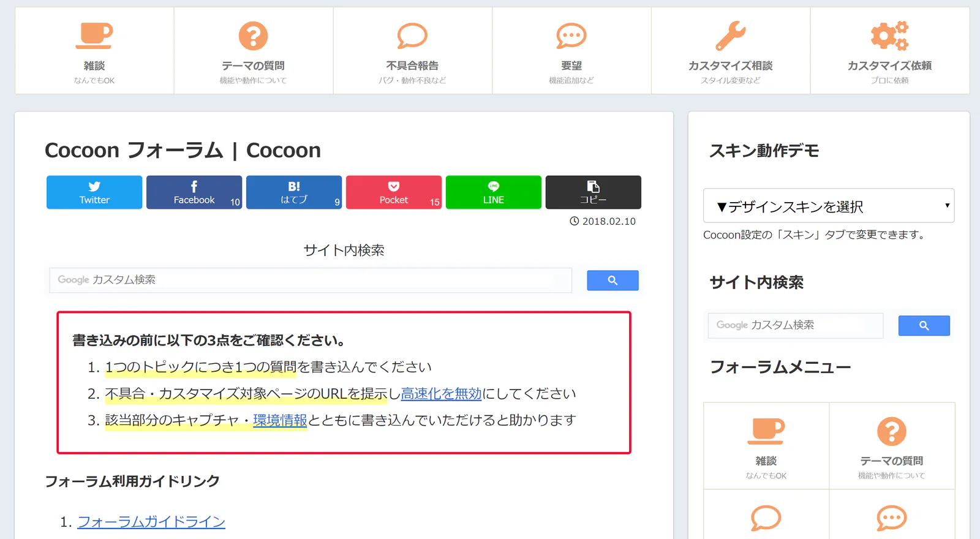Click the スキン動作デモ sidebar heading
Image resolution: width=980 pixels, height=539 pixels.
tap(764, 151)
